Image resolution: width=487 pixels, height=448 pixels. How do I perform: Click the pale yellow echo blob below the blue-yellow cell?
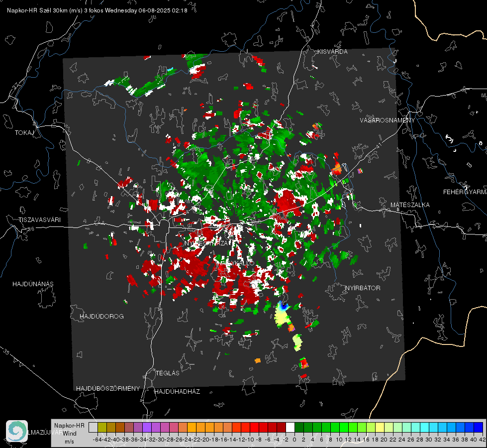297,342
